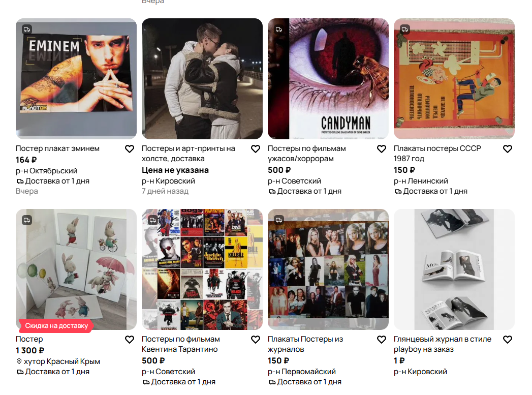Image resolution: width=532 pixels, height=395 pixels.
Task: Favorite the glossy playboy-style magazine listing
Action: click(x=508, y=340)
